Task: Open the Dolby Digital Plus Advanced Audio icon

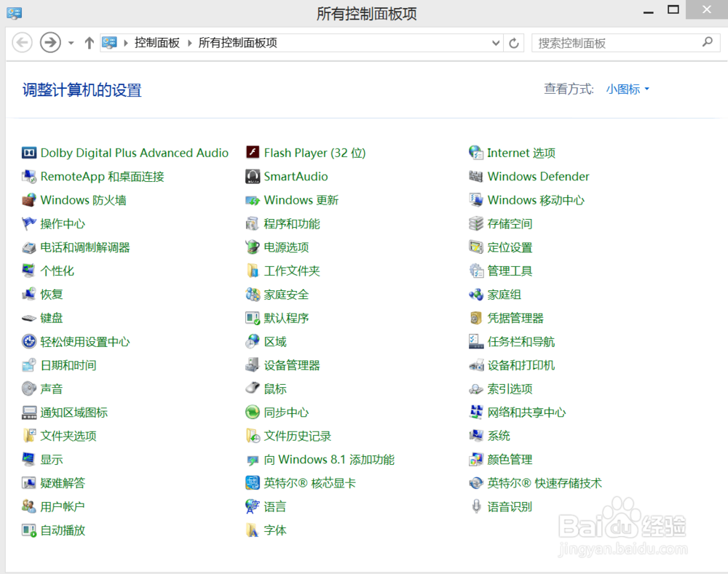Action: (x=29, y=153)
